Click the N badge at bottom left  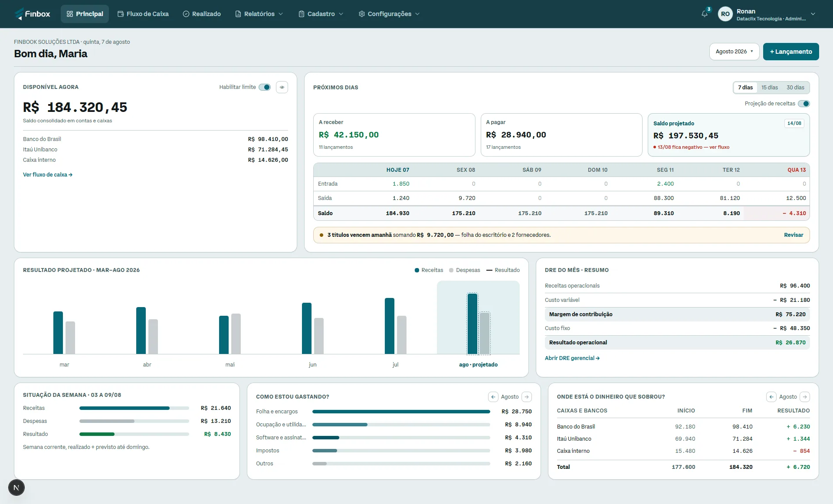click(x=16, y=488)
